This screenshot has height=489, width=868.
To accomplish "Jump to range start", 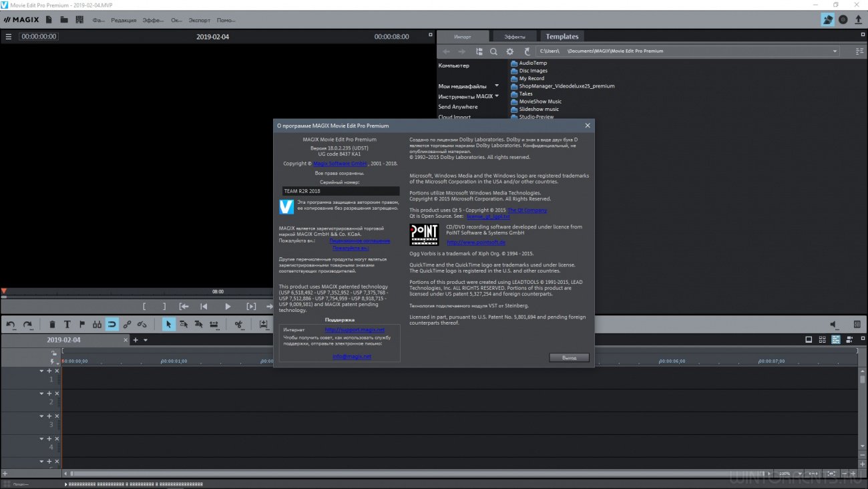I will tap(184, 307).
